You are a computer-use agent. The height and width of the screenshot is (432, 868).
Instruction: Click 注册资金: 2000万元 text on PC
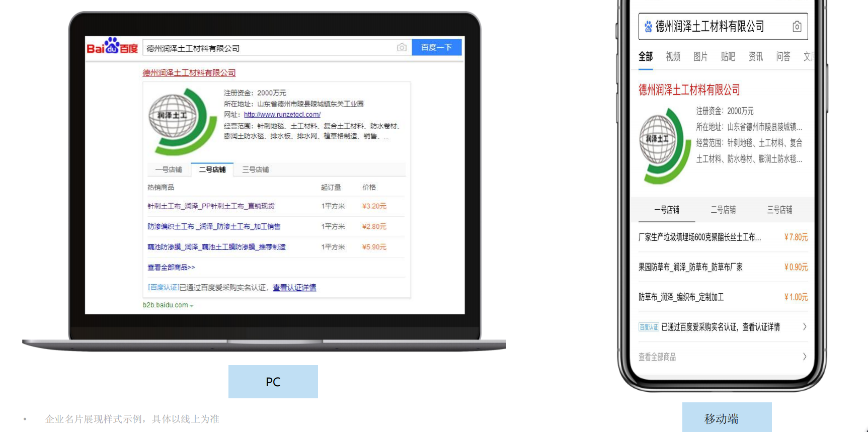pyautogui.click(x=255, y=93)
